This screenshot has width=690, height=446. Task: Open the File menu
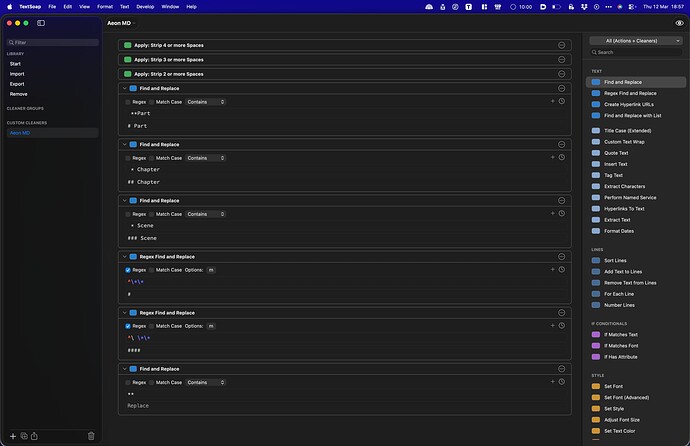[x=52, y=7]
